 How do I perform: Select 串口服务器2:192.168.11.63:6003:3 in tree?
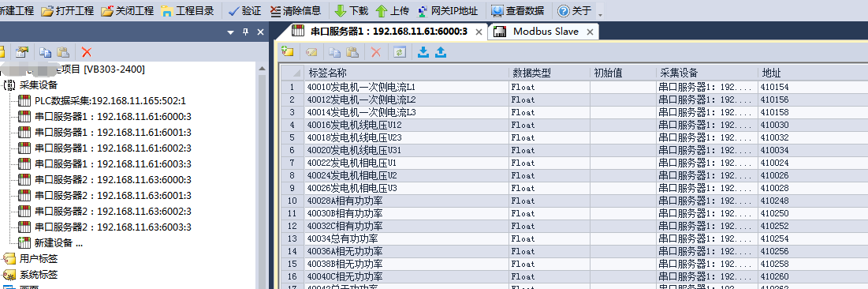coord(113,227)
